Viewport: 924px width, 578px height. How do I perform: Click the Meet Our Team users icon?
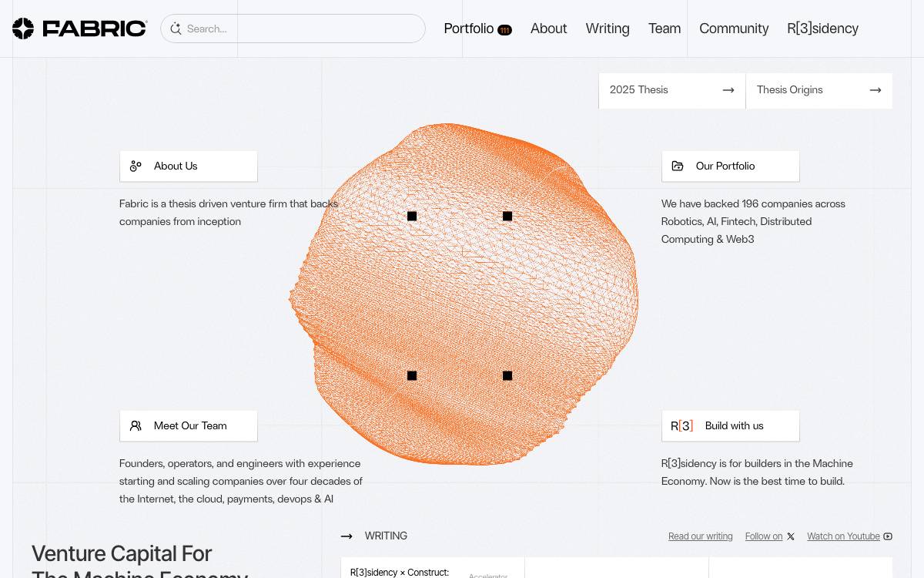click(136, 425)
